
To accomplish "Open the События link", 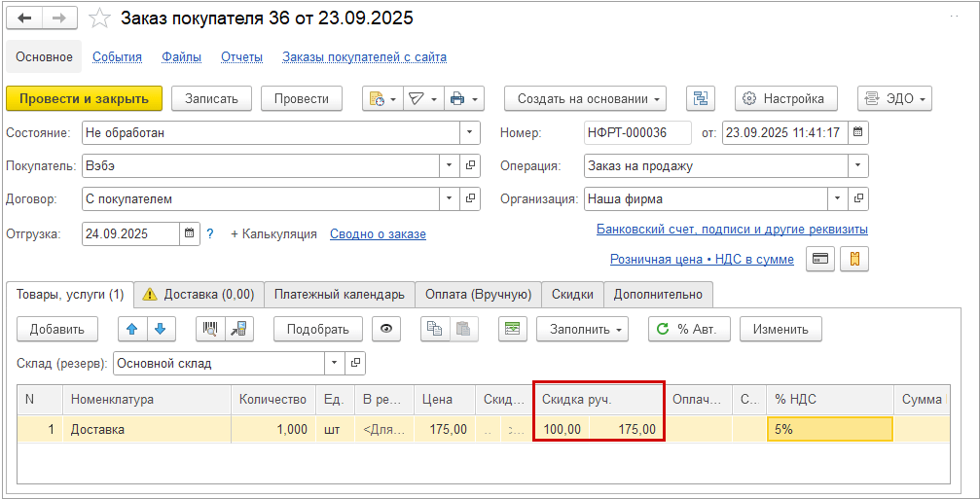I will pos(118,57).
